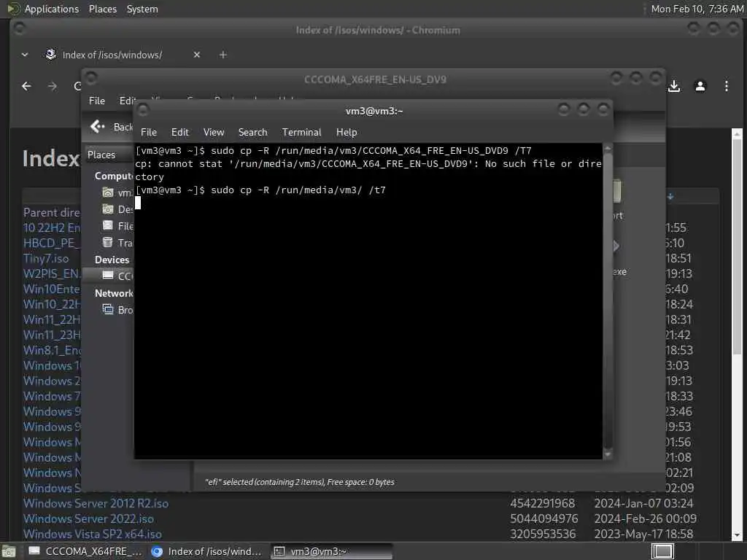Open the terminal's Search menu
Image resolution: width=747 pixels, height=560 pixels.
point(252,133)
